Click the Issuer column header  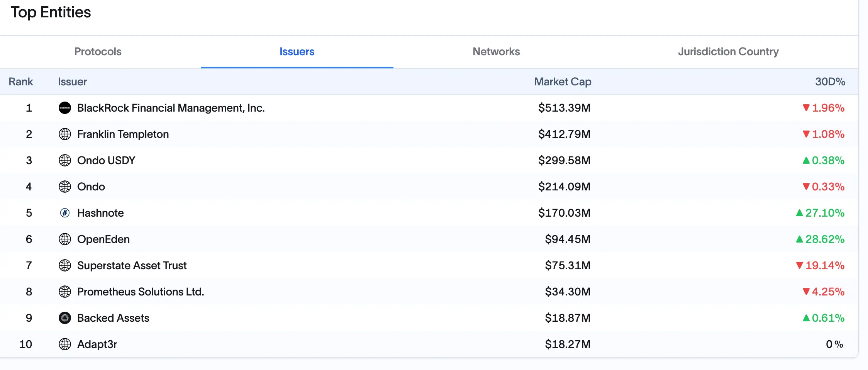(x=72, y=82)
